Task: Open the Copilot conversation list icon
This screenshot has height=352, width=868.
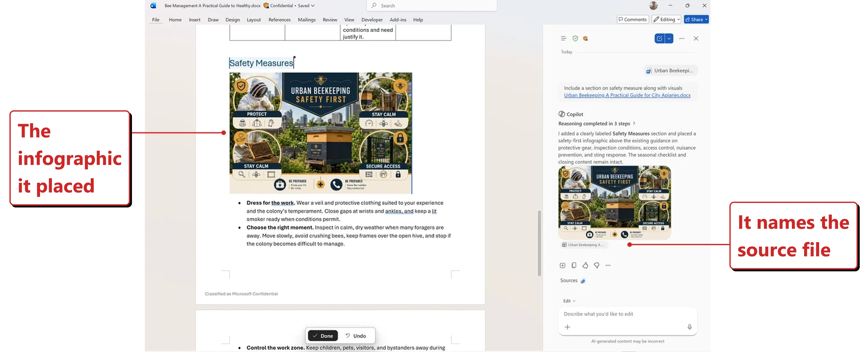Action: point(563,38)
